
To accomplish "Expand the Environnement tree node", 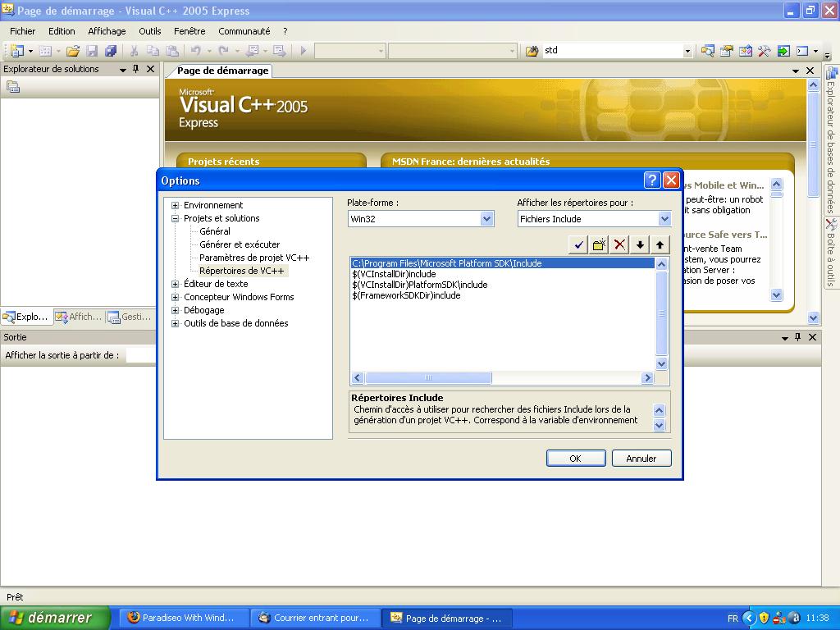I will (x=175, y=205).
